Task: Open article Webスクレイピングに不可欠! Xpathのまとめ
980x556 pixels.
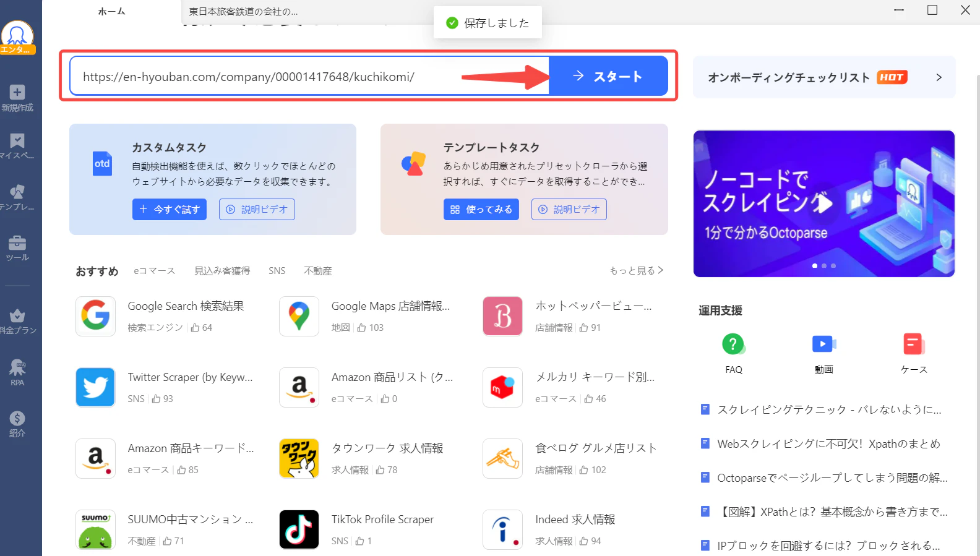Action: click(828, 443)
